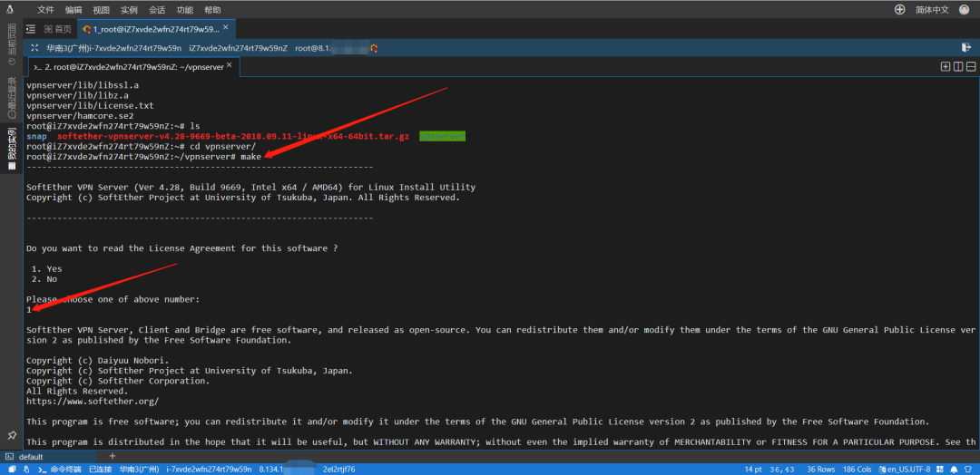
Task: Click 华南3(广州) in the status bar
Action: tap(139, 469)
